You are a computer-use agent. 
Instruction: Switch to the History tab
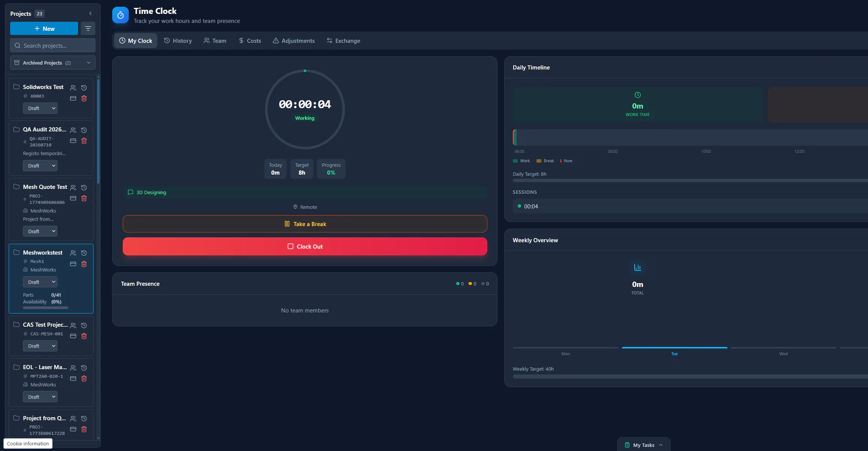click(178, 41)
